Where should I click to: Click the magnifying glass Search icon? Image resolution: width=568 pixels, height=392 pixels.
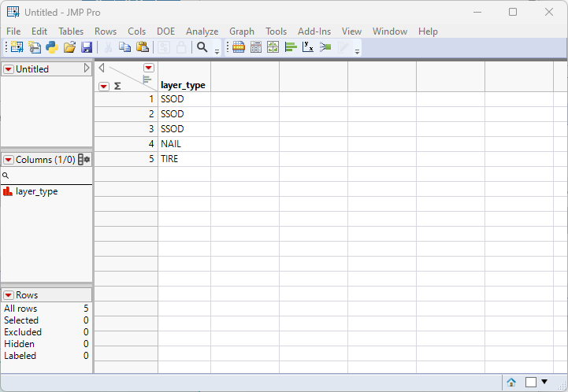pos(202,47)
